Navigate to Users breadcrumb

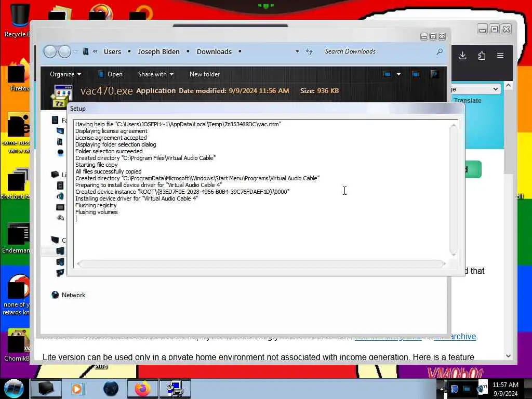pyautogui.click(x=112, y=51)
